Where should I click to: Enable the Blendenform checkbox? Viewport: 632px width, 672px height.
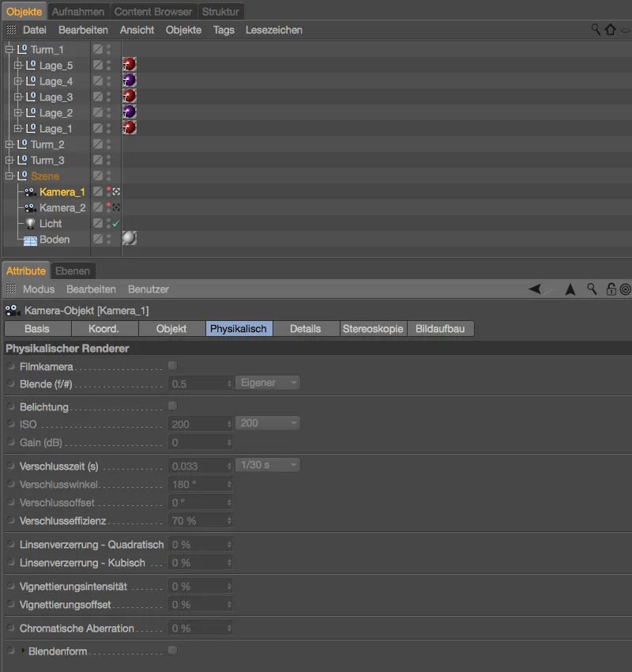[x=172, y=650]
